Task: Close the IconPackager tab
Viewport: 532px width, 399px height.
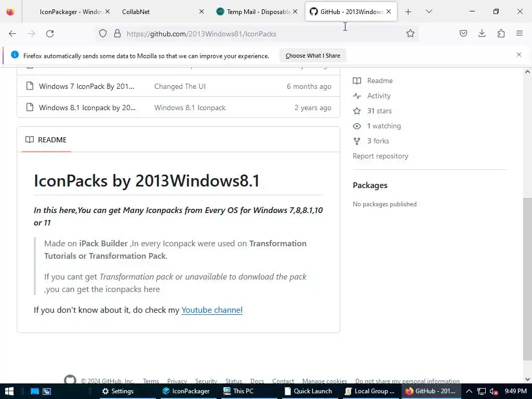Action: point(108,12)
